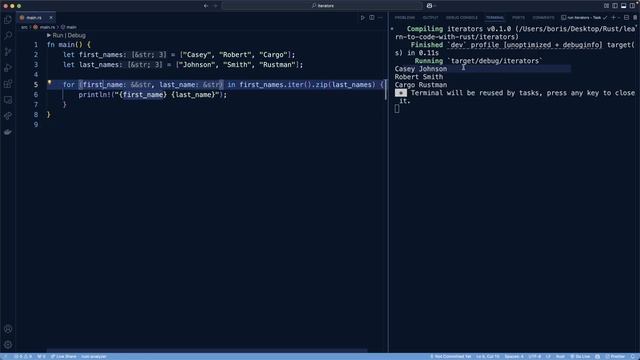Kill the terminal with the trash icon
The width and height of the screenshot is (640, 360).
pyautogui.click(x=635, y=18)
